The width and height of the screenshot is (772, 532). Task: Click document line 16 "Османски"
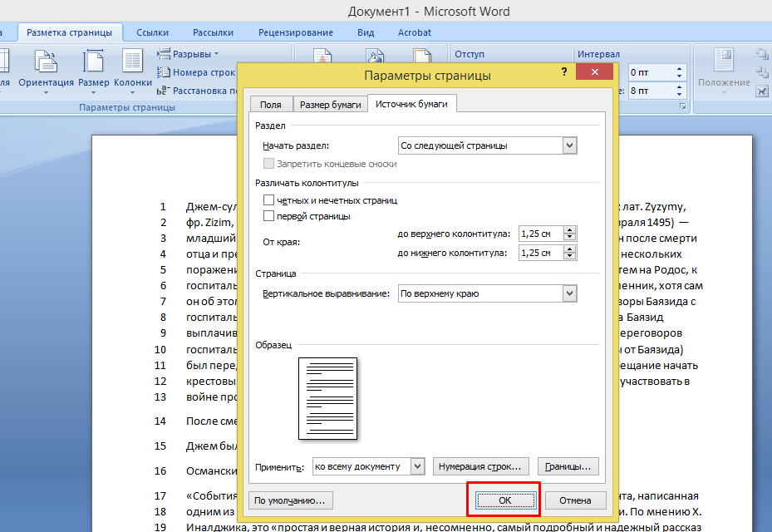click(x=212, y=471)
